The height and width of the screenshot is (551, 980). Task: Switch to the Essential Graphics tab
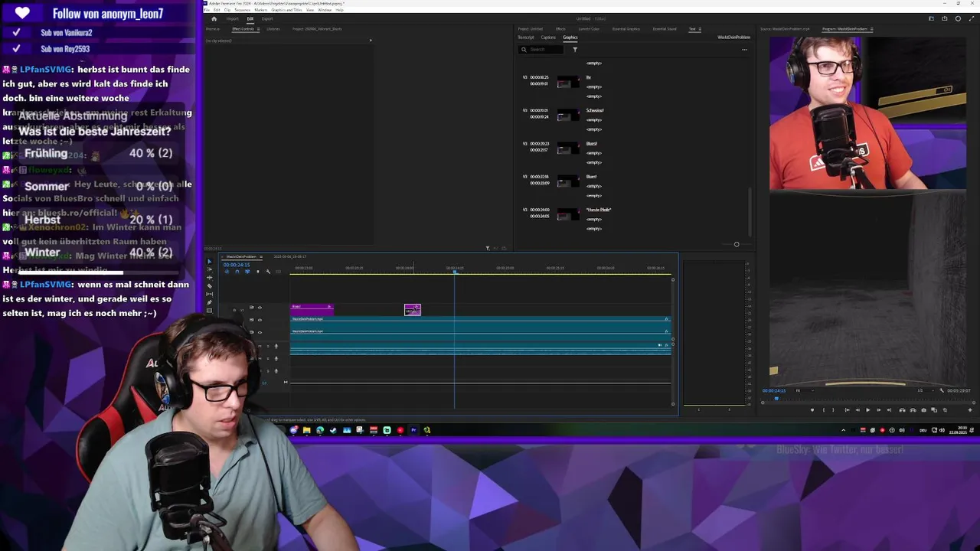click(x=626, y=29)
